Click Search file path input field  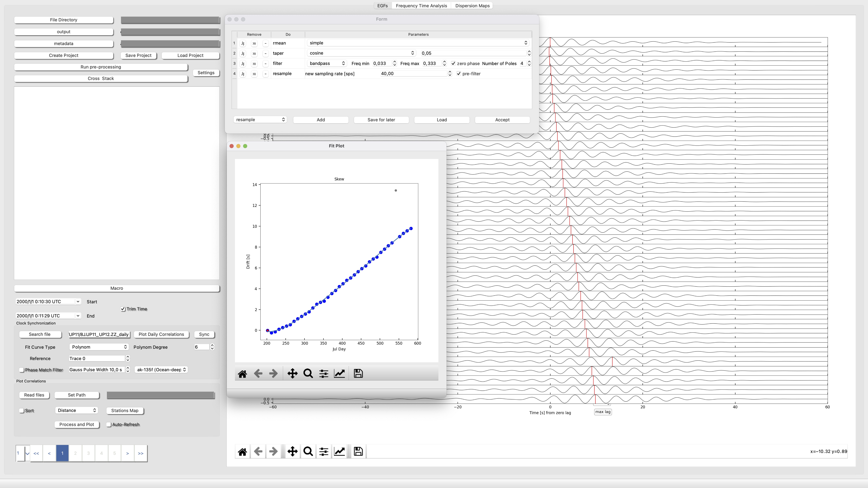click(x=99, y=334)
